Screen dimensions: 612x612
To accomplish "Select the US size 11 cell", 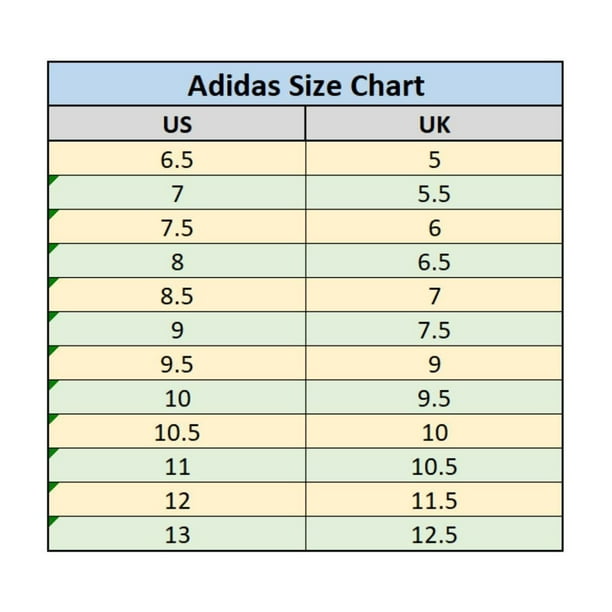I will point(177,466).
